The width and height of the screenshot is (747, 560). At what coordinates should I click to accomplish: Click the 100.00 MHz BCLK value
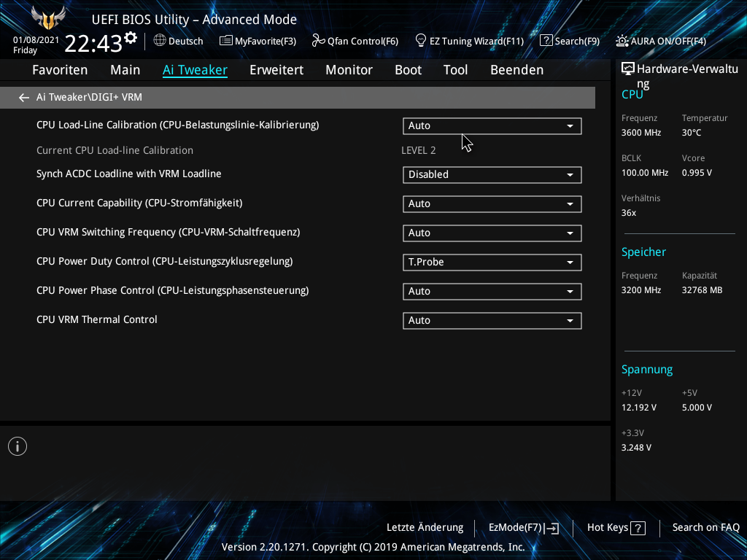(x=645, y=173)
